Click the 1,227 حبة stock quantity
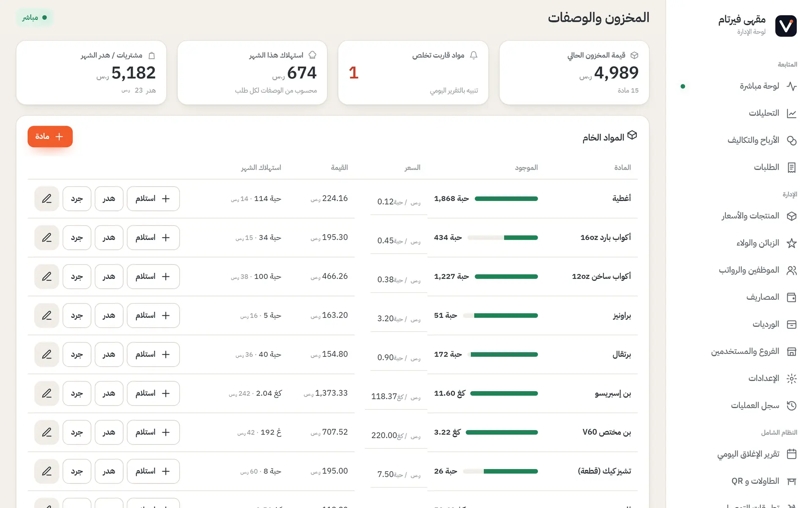 coord(451,276)
